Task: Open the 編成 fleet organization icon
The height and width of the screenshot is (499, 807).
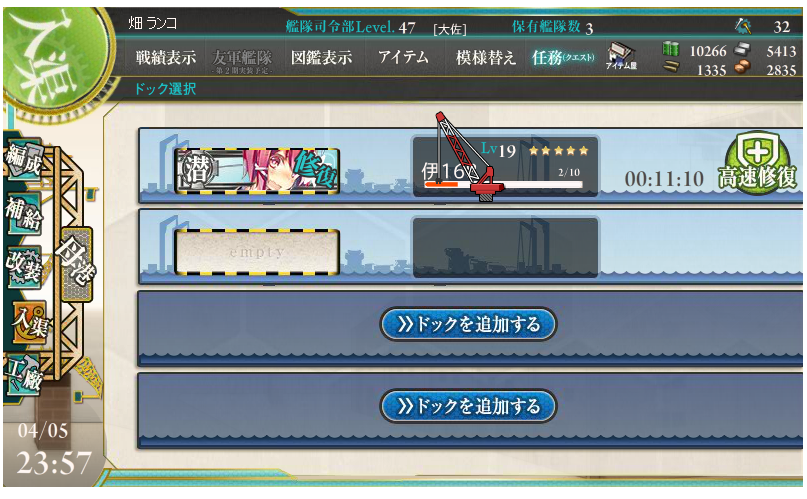Action: [x=23, y=161]
